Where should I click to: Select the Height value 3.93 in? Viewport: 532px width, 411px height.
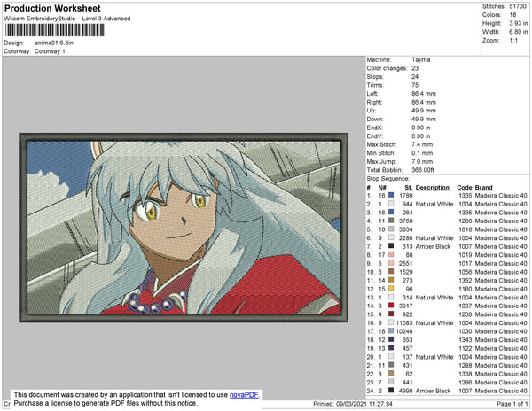tap(518, 23)
